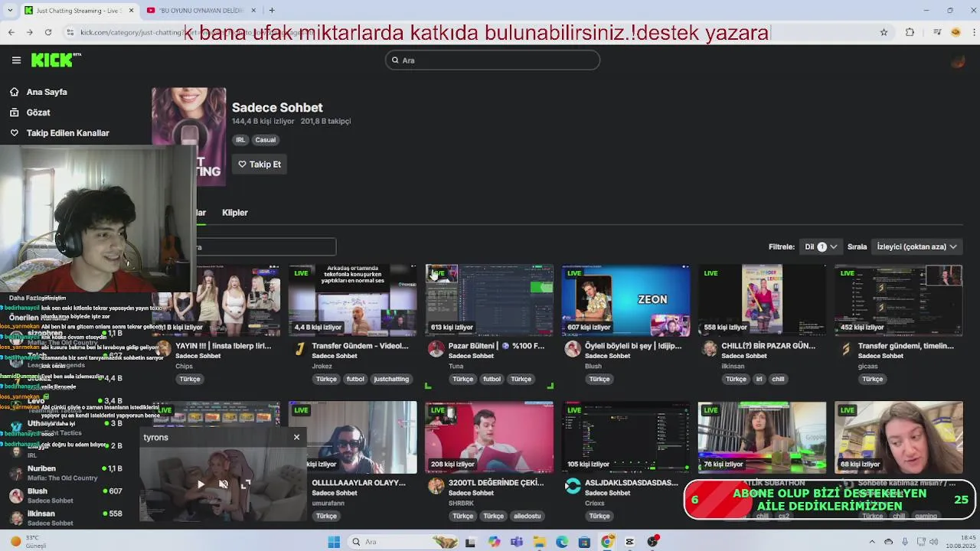
Task: Click the SHRBRK channel avatar
Action: (436, 486)
